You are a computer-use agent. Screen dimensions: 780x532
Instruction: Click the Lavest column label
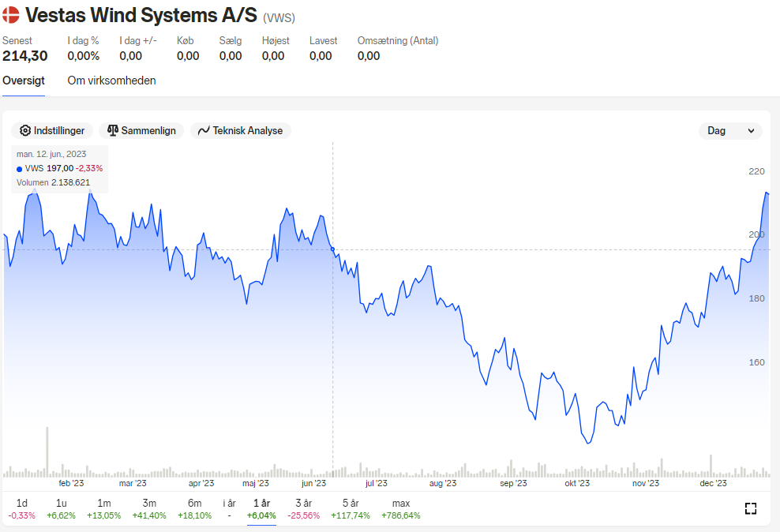(x=324, y=41)
